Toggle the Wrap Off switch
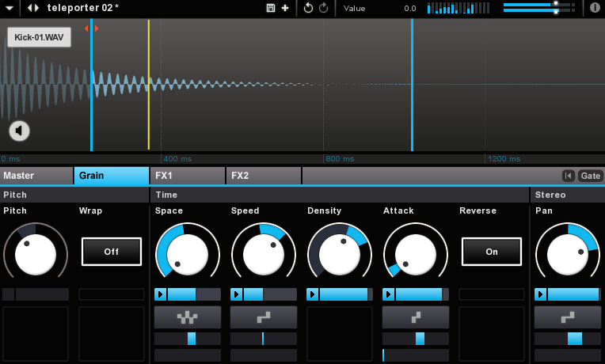 pos(112,252)
